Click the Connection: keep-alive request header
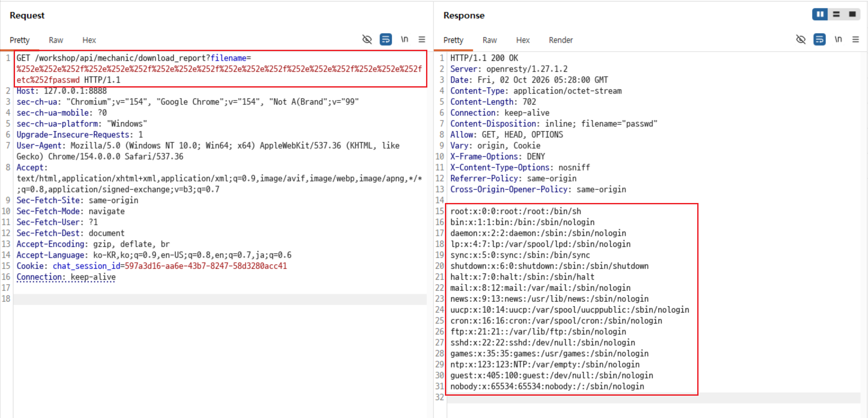 click(x=66, y=277)
